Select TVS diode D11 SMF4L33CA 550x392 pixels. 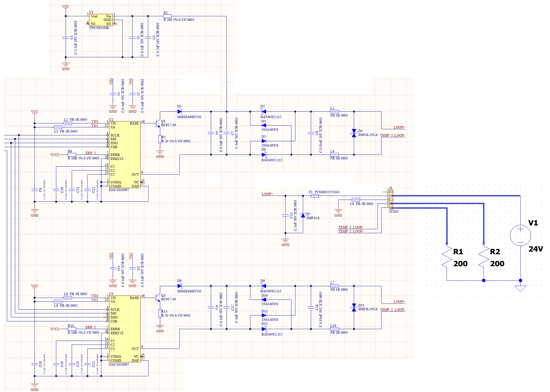[354, 308]
